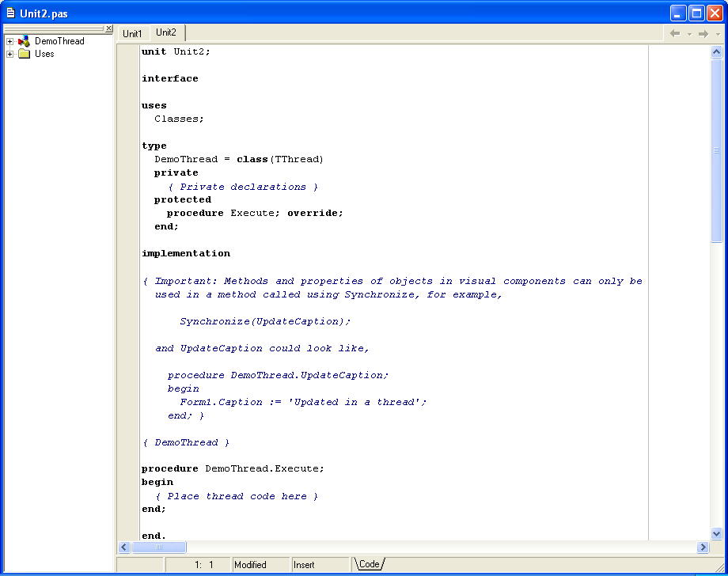Click the 'implementation' keyword
The height and width of the screenshot is (576, 728).
186,253
